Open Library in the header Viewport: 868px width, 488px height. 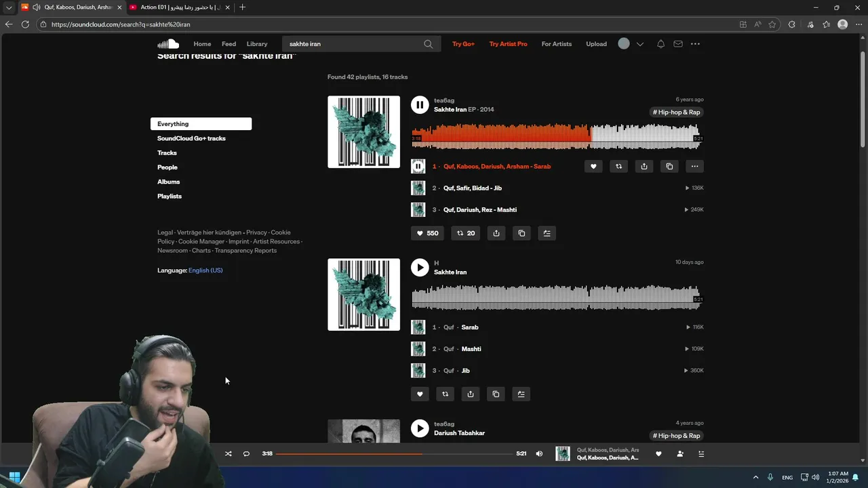(257, 44)
